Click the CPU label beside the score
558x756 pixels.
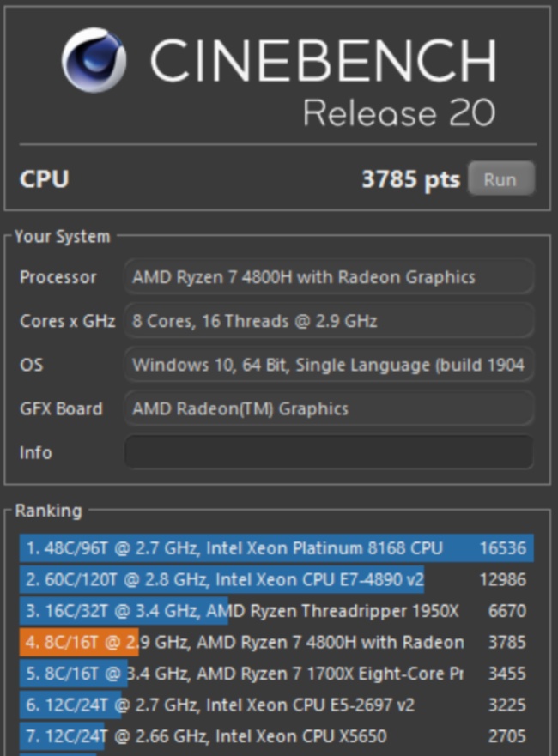(45, 179)
